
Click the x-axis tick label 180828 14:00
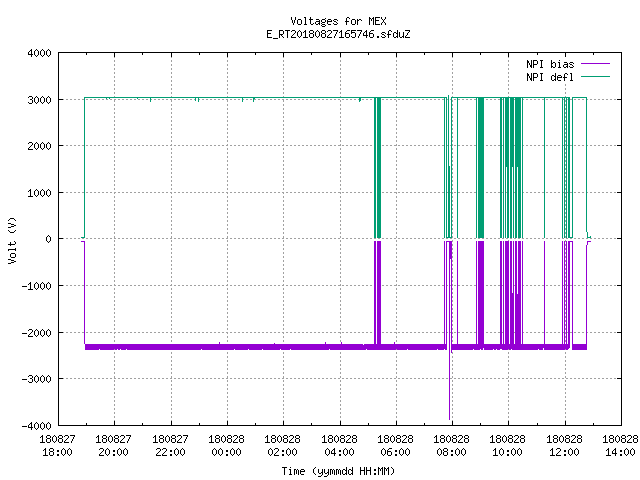point(620,446)
